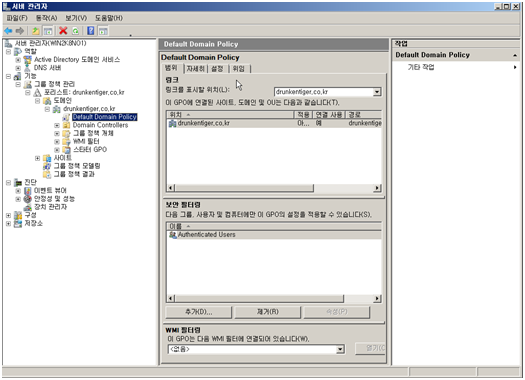The width and height of the screenshot is (525, 380).
Task: Click the 사이트 folder icon in tree
Action: tap(47, 158)
